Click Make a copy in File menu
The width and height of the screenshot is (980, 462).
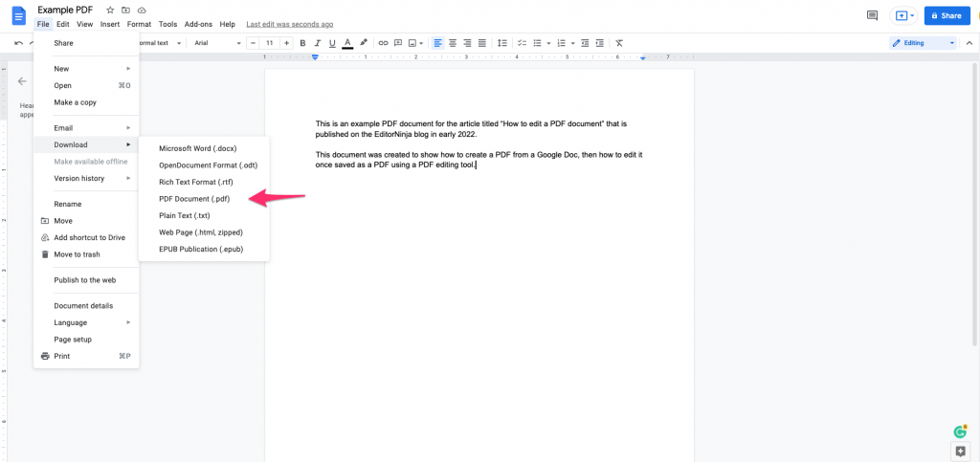pyautogui.click(x=86, y=102)
